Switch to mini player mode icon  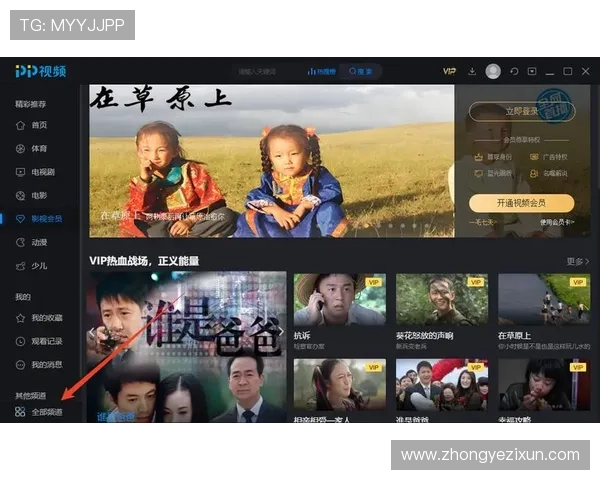coord(532,71)
